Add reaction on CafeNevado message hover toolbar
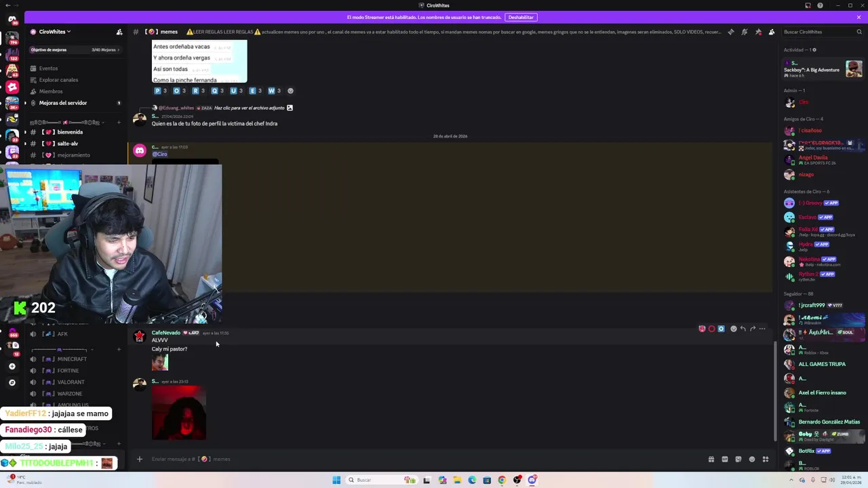Image resolution: width=868 pixels, height=488 pixels. coord(733,329)
